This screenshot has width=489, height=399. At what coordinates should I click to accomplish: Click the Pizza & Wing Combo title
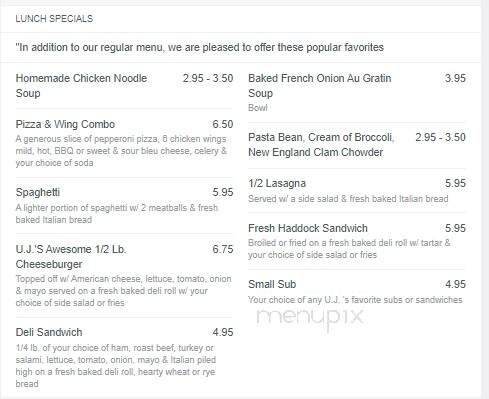tap(65, 124)
